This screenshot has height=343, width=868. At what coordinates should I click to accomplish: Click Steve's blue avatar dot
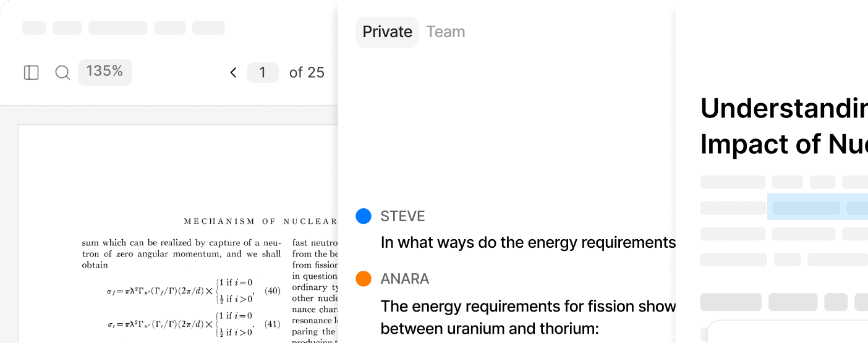tap(364, 216)
